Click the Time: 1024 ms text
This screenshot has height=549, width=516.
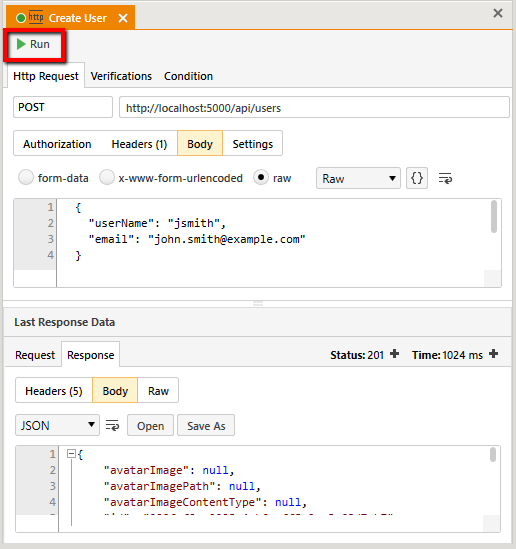(x=447, y=355)
